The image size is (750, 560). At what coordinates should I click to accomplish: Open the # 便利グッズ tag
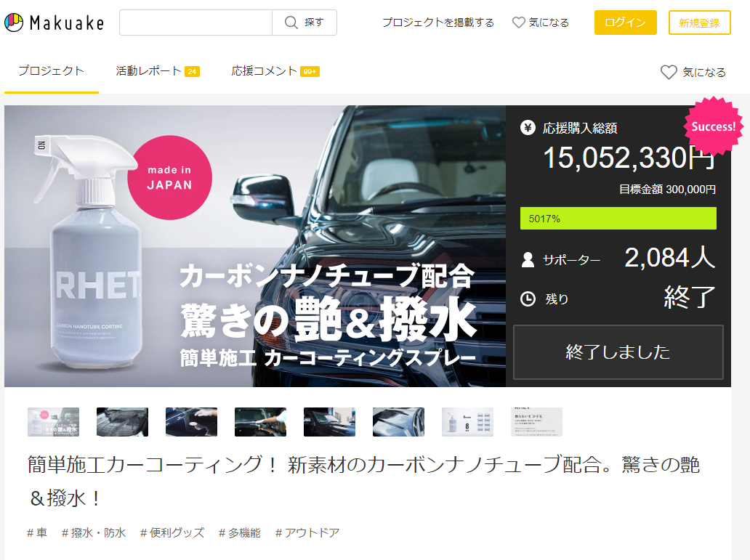(x=172, y=532)
